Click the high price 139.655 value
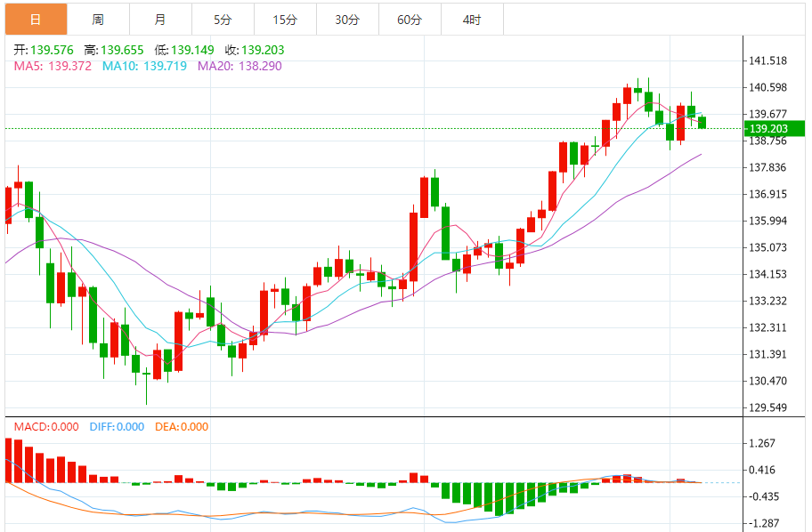Image resolution: width=812 pixels, height=532 pixels. (122, 50)
